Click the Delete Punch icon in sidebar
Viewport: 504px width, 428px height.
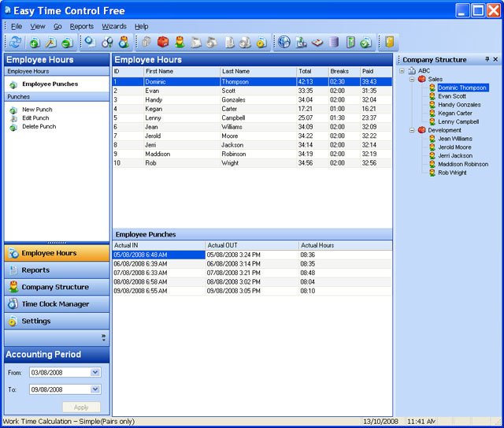click(x=13, y=127)
